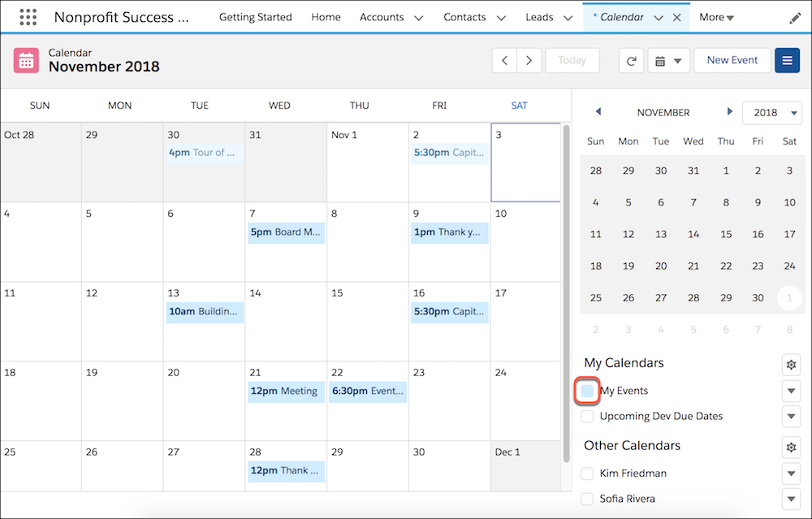Viewport: 812px width, 519px height.
Task: Click the New Event button
Action: point(732,60)
